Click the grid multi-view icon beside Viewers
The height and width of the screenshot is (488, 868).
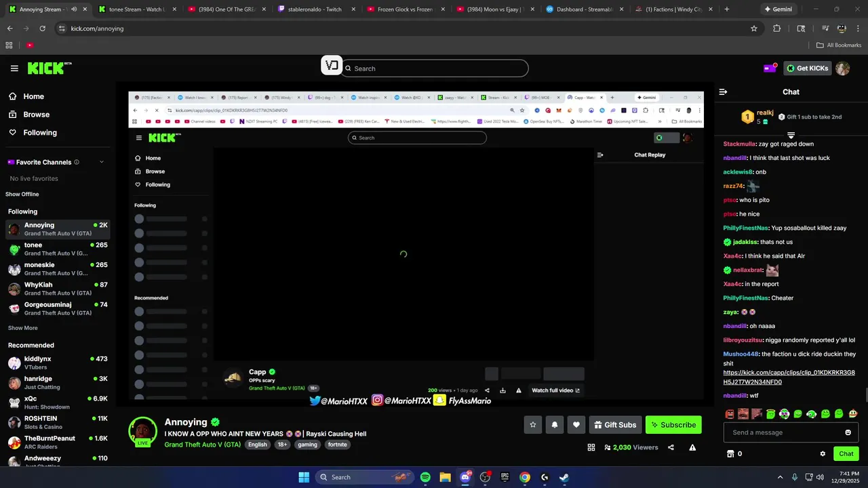click(591, 447)
